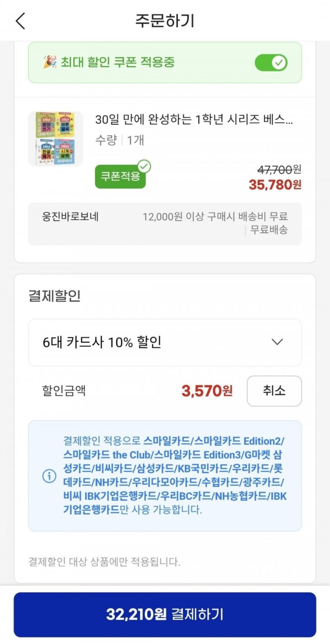This screenshot has height=644, width=330.
Task: Click the info icon in the blue notice
Action: click(x=49, y=476)
